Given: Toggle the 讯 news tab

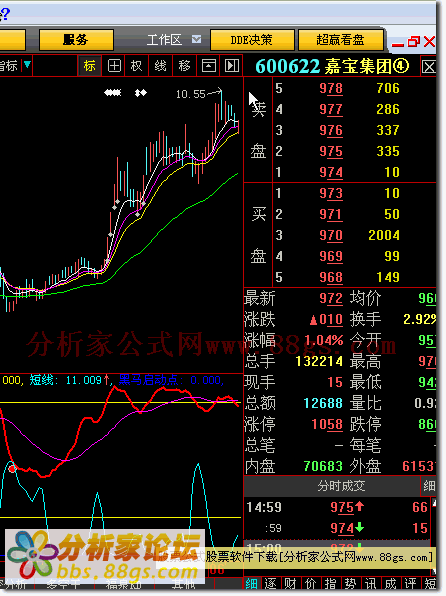Looking at the screenshot, I should coord(370,583).
